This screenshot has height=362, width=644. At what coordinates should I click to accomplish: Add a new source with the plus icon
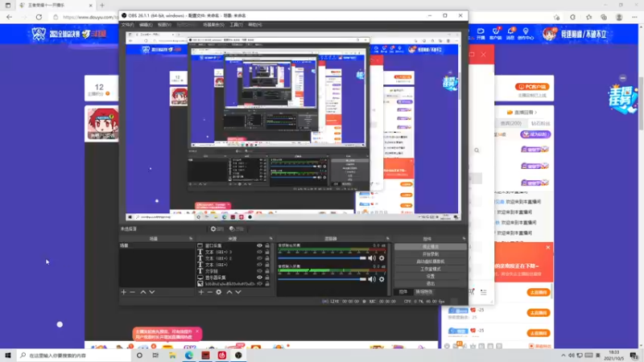tap(200, 292)
